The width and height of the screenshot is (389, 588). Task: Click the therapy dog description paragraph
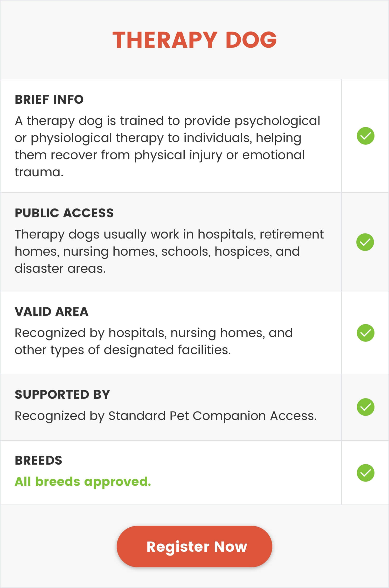[x=168, y=146]
